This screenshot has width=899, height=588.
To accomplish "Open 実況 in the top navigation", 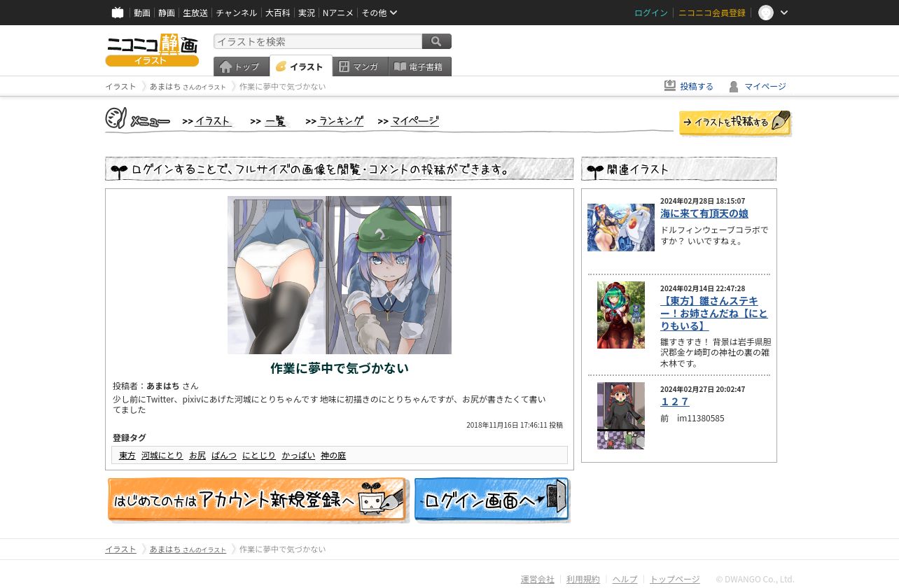I will [x=307, y=13].
